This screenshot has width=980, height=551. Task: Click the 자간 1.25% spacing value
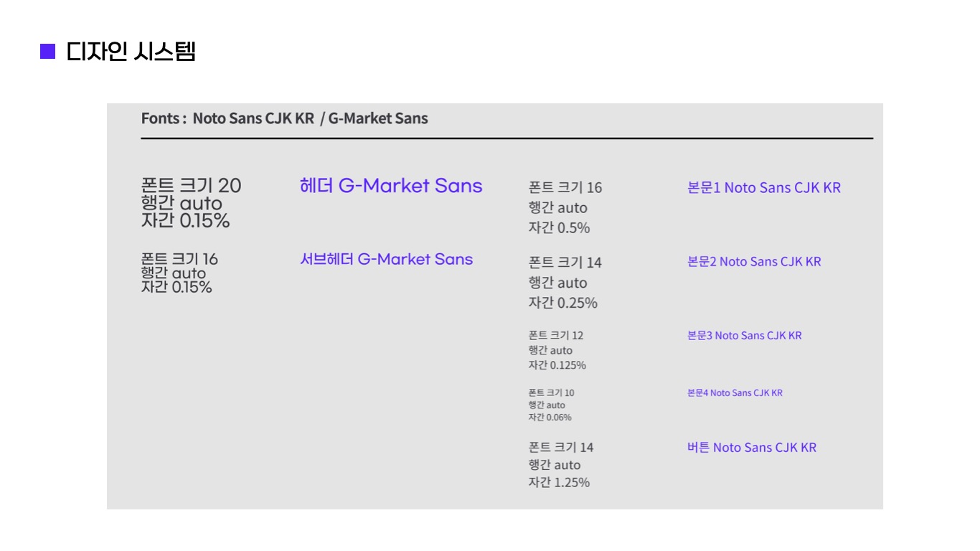point(559,482)
